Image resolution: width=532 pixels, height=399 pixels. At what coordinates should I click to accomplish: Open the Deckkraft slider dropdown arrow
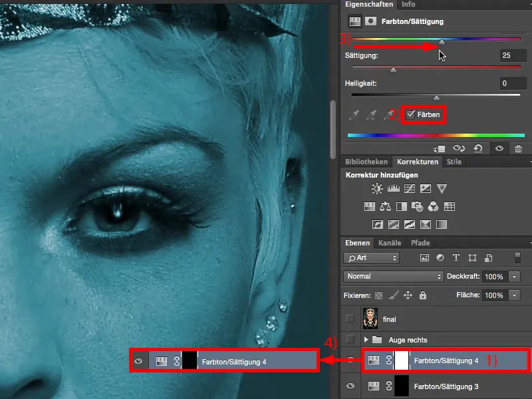tap(514, 277)
